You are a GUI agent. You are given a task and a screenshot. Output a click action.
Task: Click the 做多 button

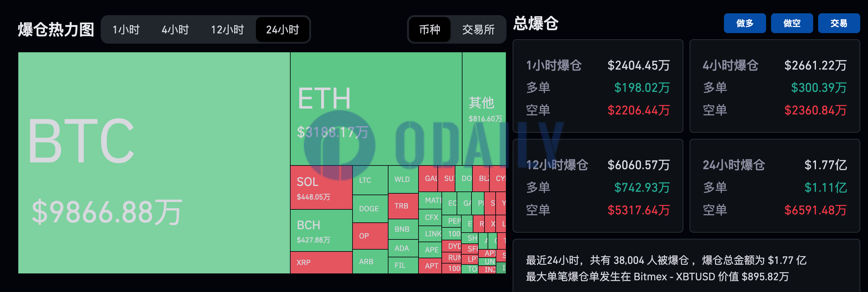point(745,23)
